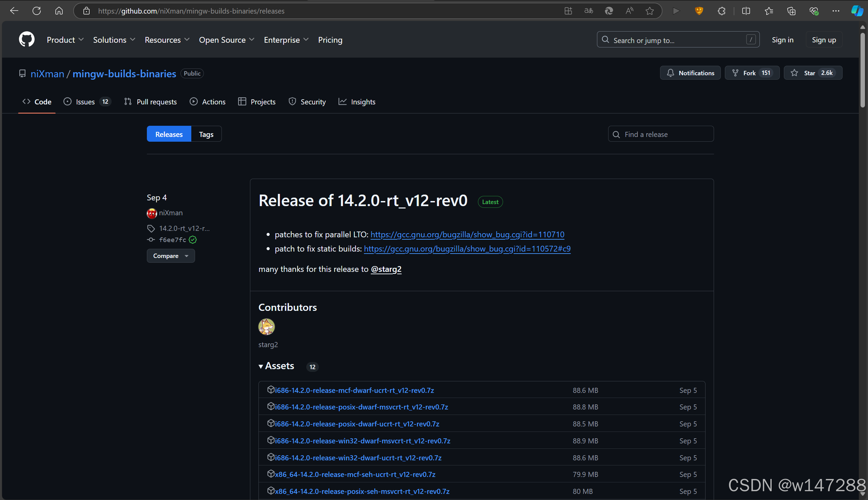Image resolution: width=868 pixels, height=500 pixels.
Task: Open starg2 contributor avatar
Action: (x=266, y=326)
